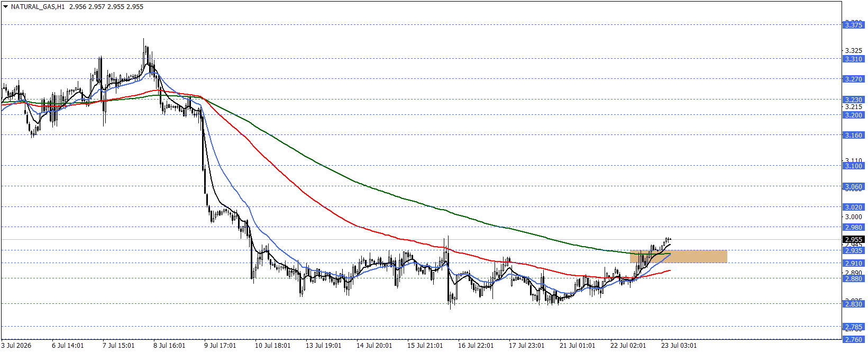Select the orange shaded rectangle zone
This screenshot has height=352, width=868.
tap(678, 257)
